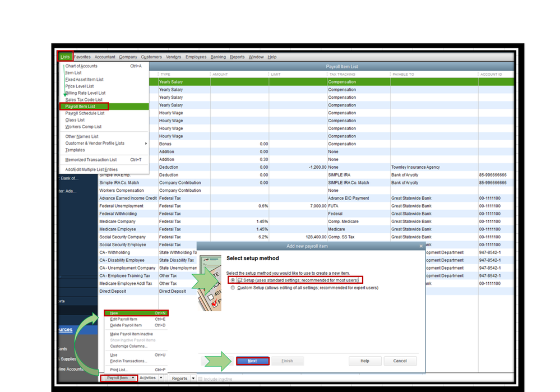Image resolution: width=560 pixels, height=392 pixels.
Task: Select EZ Setup radio option
Action: (233, 280)
